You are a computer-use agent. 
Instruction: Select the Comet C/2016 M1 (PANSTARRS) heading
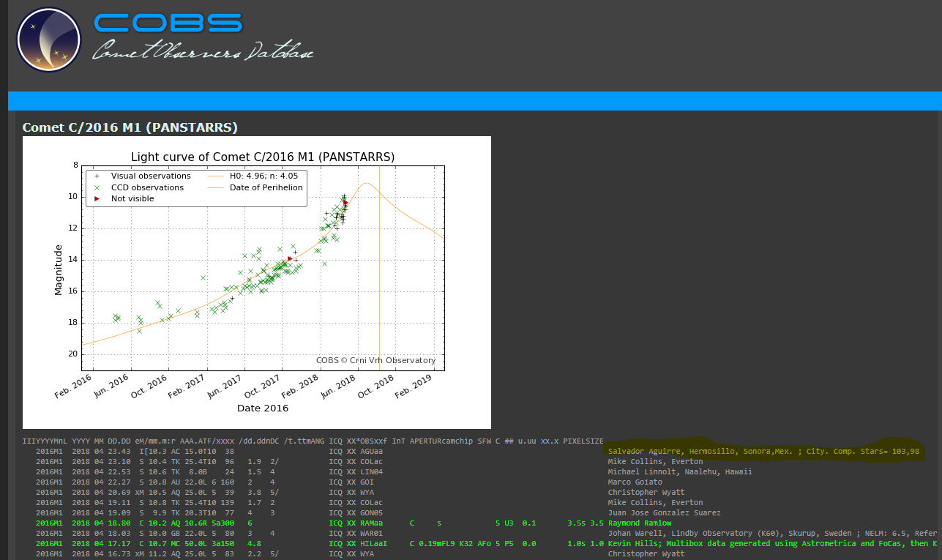tap(130, 127)
